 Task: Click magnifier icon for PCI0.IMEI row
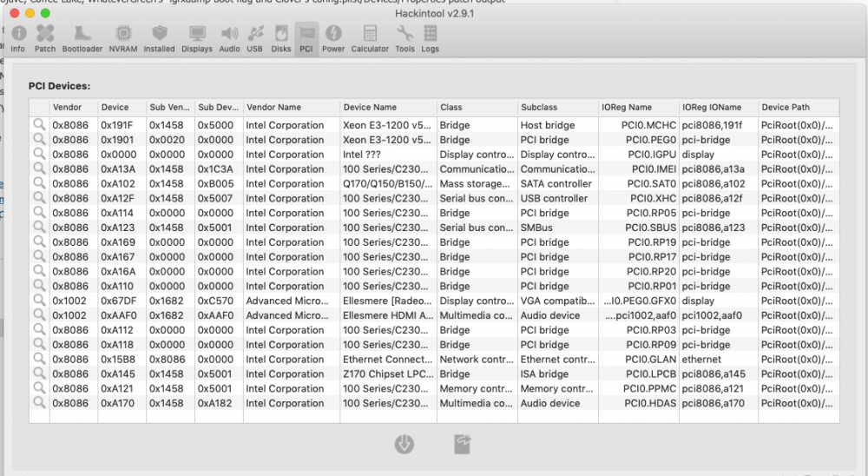pos(39,169)
